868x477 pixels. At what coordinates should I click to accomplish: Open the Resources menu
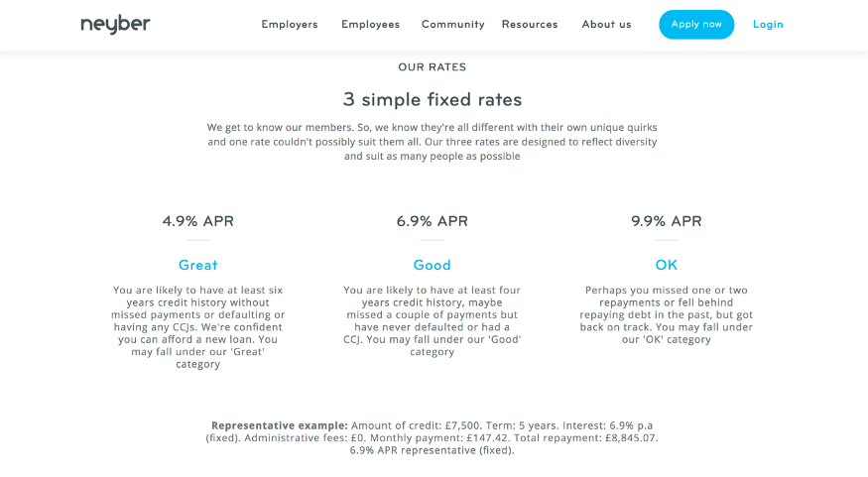530,25
